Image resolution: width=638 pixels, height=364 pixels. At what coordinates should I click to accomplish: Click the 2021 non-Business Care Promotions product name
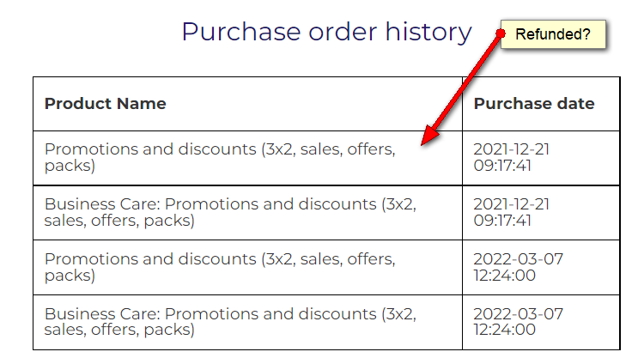220,157
